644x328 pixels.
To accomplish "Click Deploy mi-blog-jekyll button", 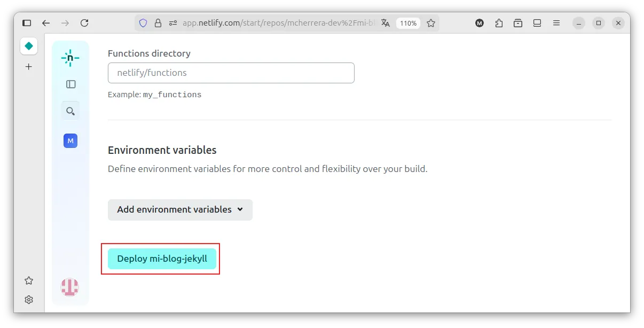I will click(162, 259).
